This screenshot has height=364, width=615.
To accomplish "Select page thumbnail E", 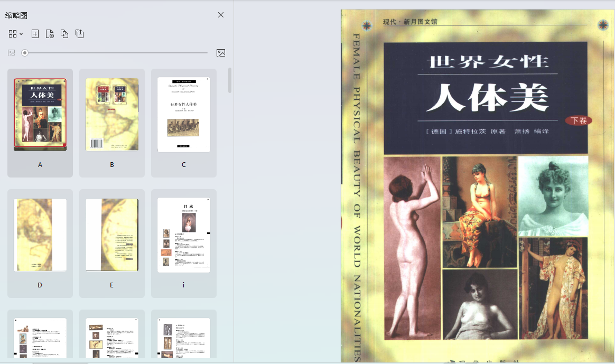I will coord(112,235).
